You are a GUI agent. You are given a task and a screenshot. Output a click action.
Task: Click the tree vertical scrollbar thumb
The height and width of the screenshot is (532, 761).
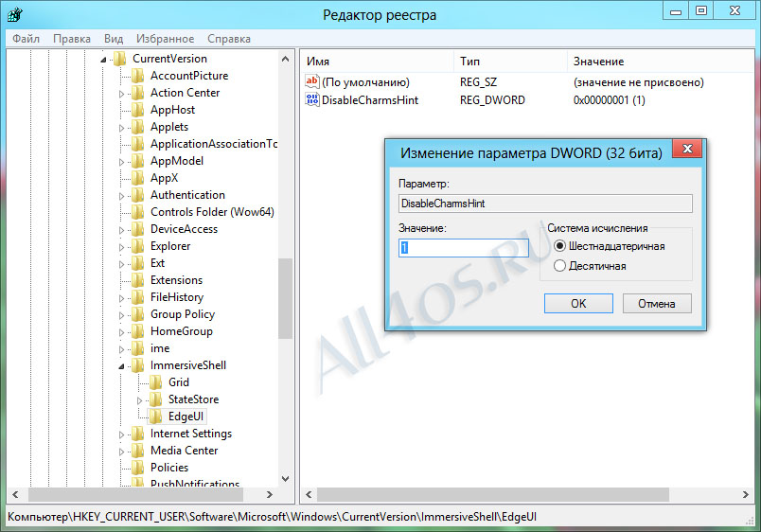click(286, 298)
